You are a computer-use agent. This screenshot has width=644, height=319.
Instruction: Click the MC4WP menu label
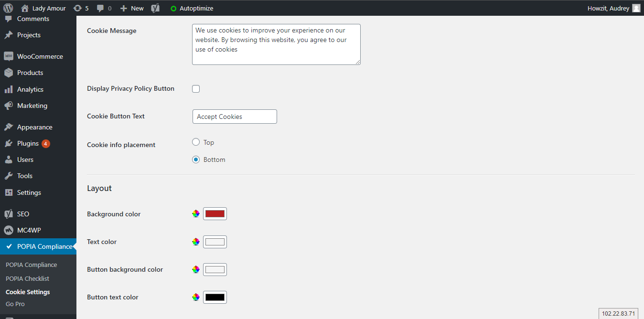[x=29, y=230]
